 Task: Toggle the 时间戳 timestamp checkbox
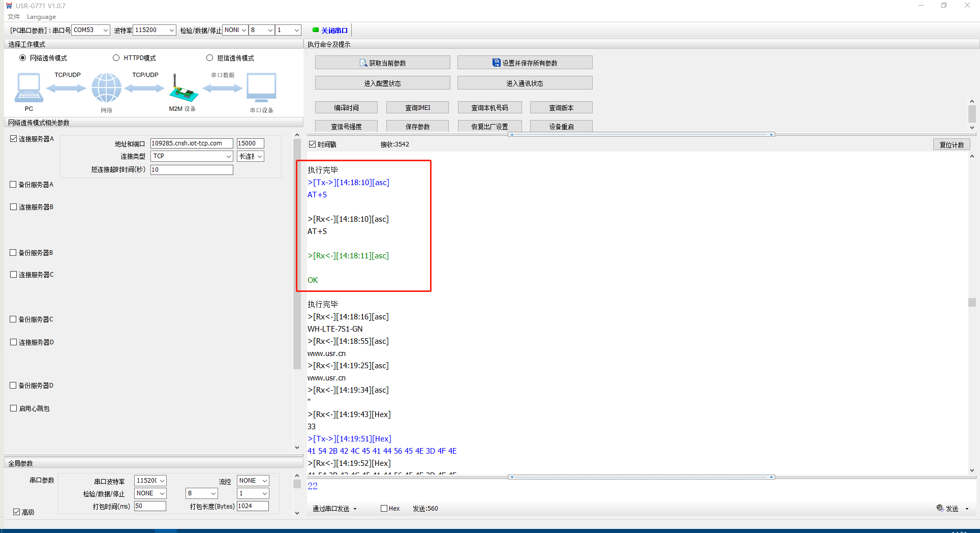pyautogui.click(x=313, y=144)
